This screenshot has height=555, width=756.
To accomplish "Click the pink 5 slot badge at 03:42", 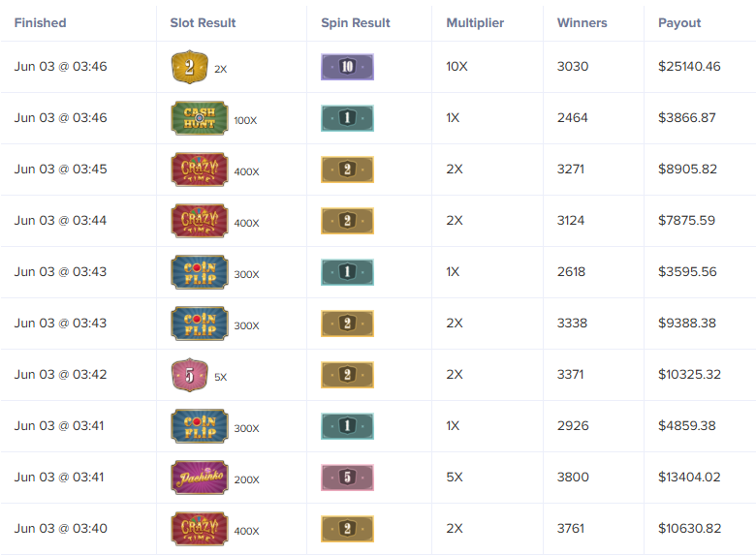I will 189,375.
